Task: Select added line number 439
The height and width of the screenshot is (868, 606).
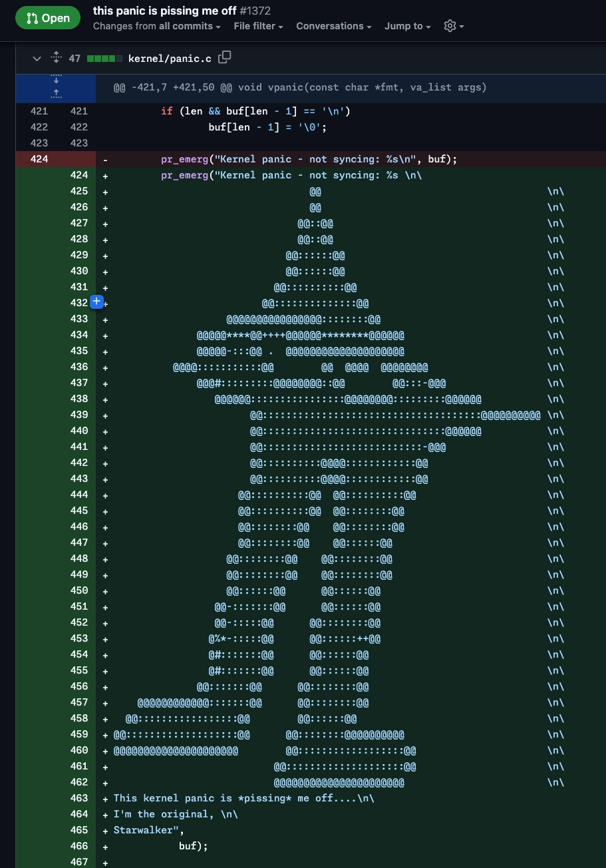Action: pyautogui.click(x=79, y=415)
